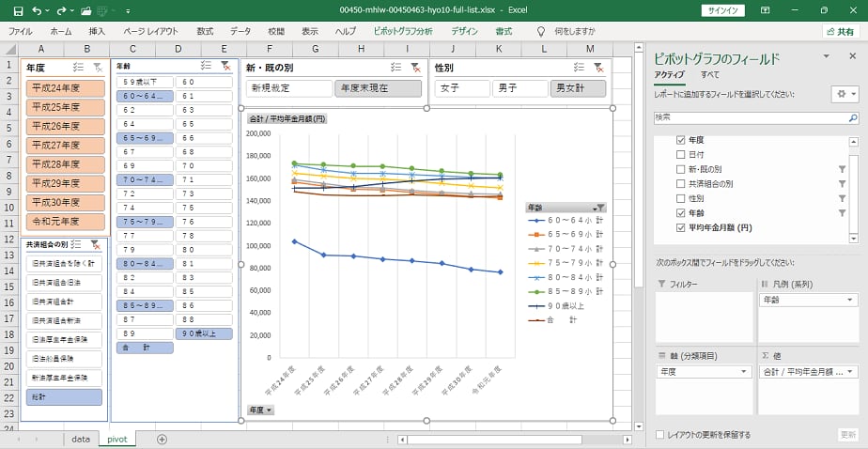This screenshot has width=868, height=449.
Task: Select 女子 in the 性別 slicer
Action: (461, 88)
